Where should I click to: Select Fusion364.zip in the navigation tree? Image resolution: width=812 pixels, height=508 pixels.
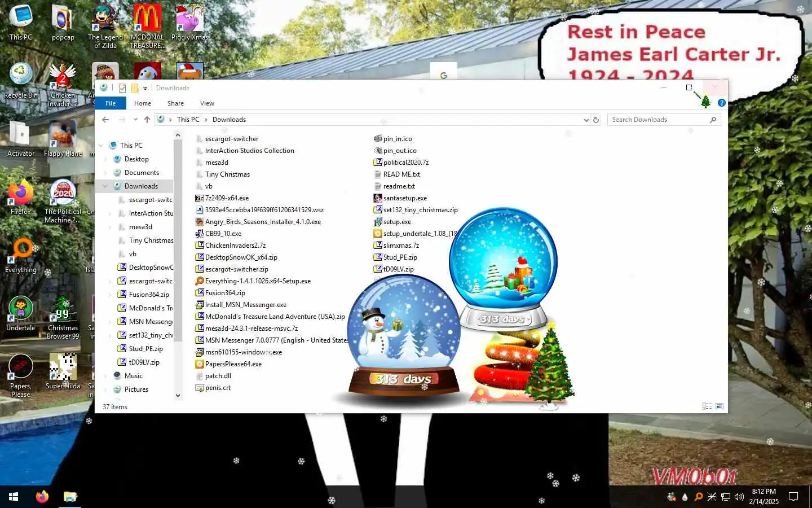tap(149, 295)
